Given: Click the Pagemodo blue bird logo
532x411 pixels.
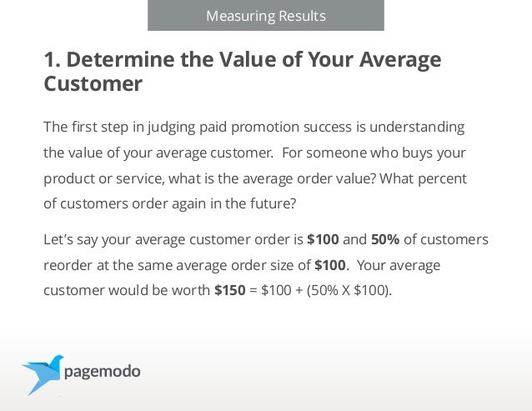Looking at the screenshot, I should point(43,374).
